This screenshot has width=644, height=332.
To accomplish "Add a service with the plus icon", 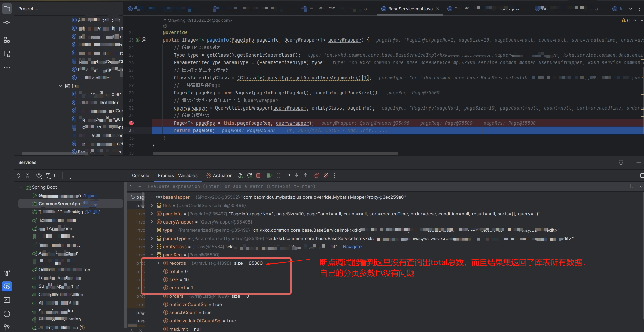I will click(68, 175).
